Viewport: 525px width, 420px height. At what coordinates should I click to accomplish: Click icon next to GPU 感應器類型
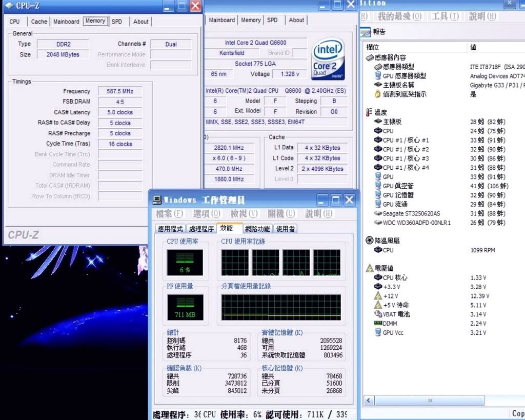click(378, 76)
